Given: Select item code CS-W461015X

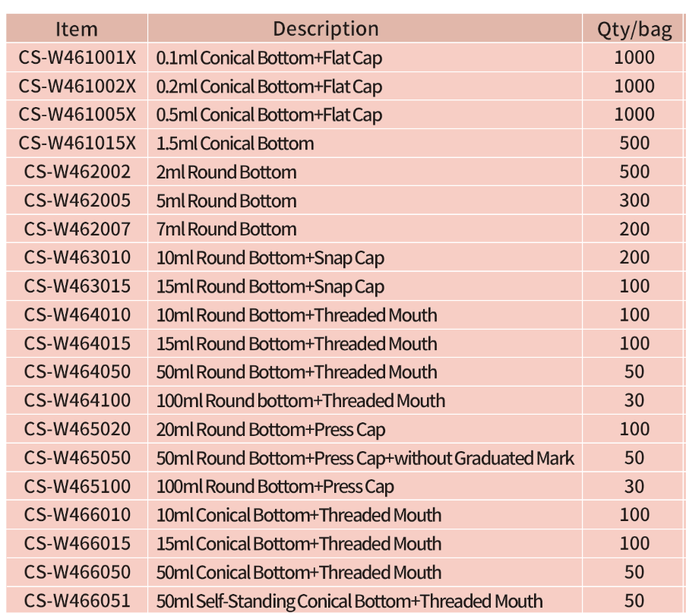Looking at the screenshot, I should pyautogui.click(x=77, y=144).
